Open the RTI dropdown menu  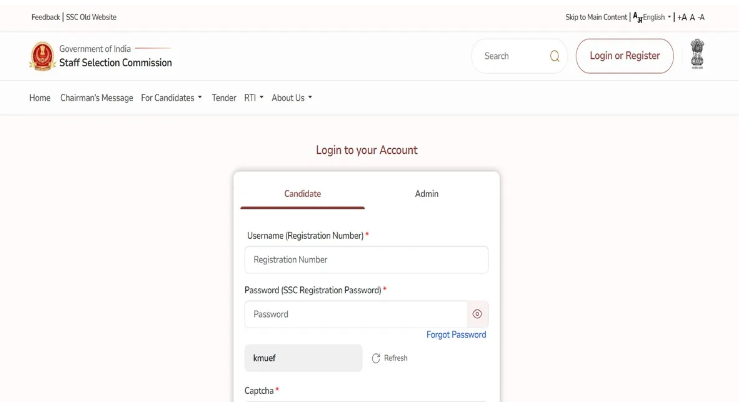click(253, 98)
